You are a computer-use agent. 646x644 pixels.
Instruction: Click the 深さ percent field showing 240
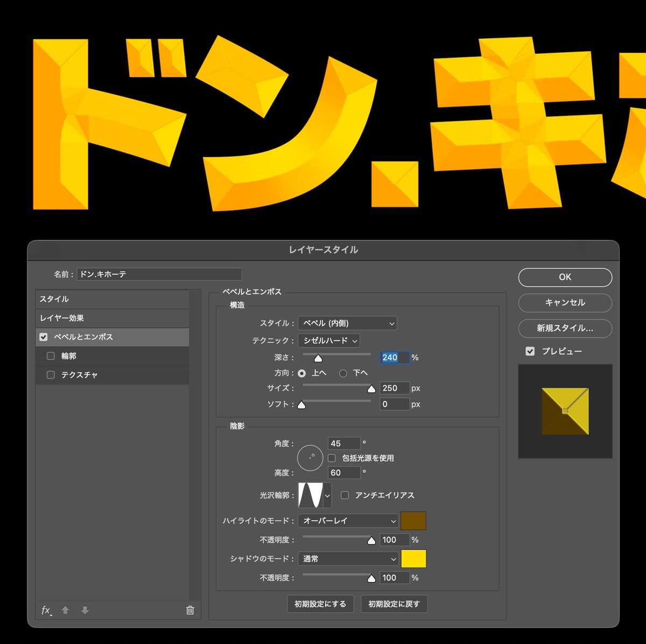click(x=395, y=357)
